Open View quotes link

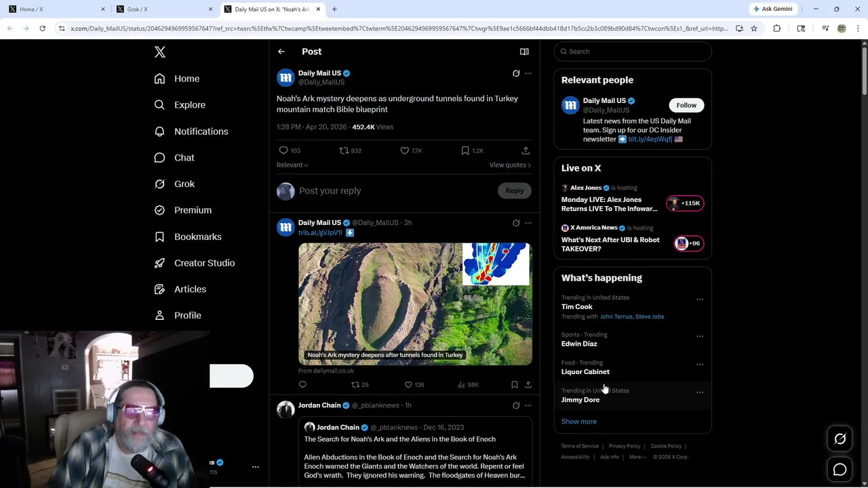pyautogui.click(x=510, y=165)
